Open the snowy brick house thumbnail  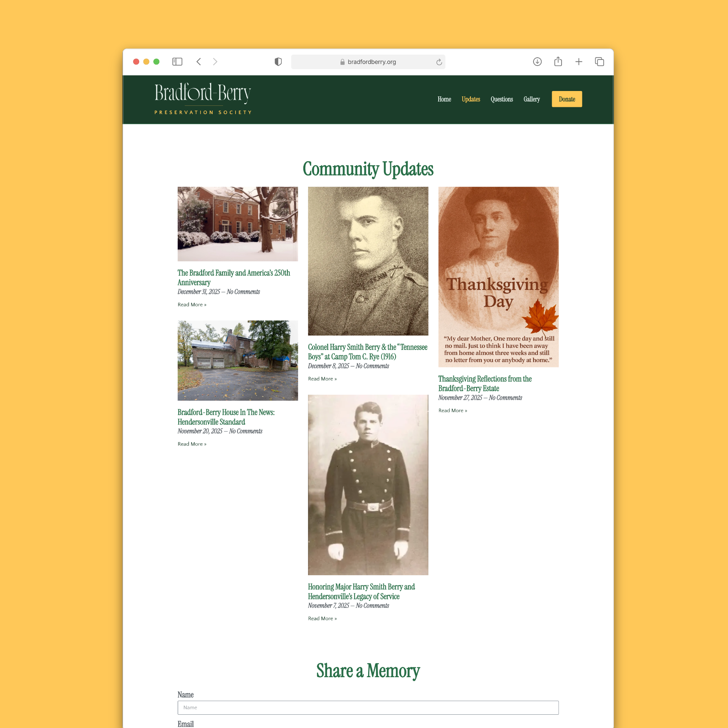[x=238, y=224]
